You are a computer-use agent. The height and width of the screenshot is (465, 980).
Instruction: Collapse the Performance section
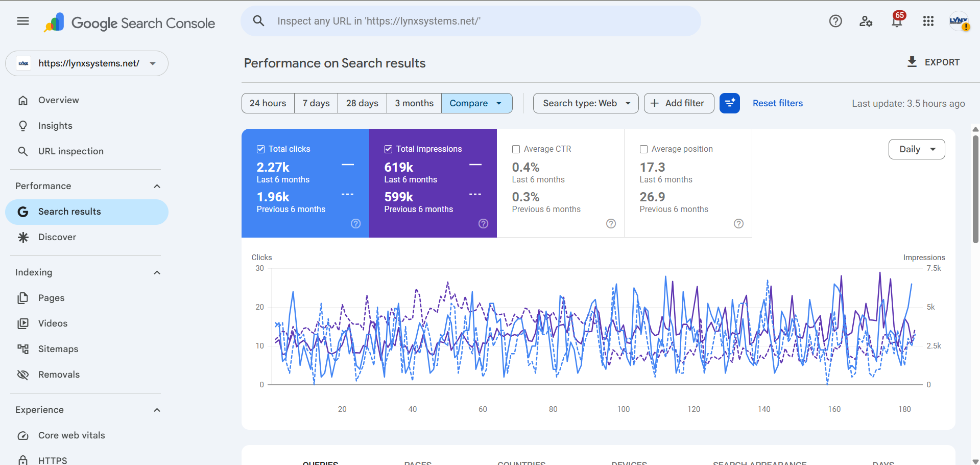[157, 186]
